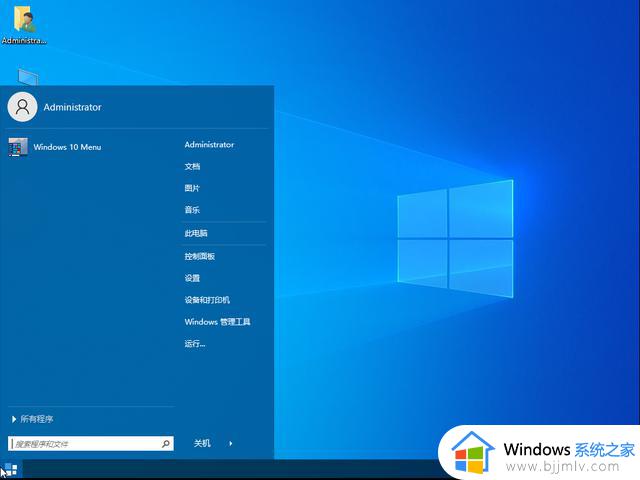Viewport: 640px width, 480px height.
Task: Open the Administrator personal folder link
Action: (x=209, y=144)
